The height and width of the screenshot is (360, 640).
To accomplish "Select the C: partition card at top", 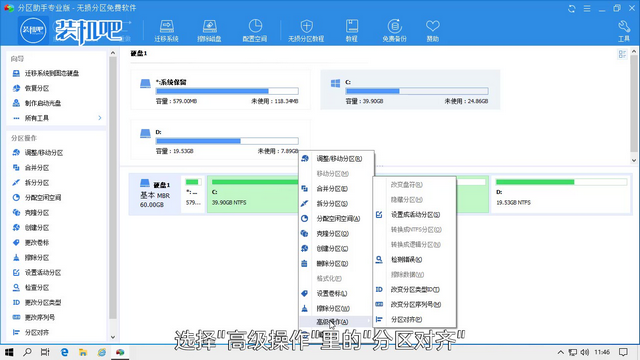I will [410, 90].
